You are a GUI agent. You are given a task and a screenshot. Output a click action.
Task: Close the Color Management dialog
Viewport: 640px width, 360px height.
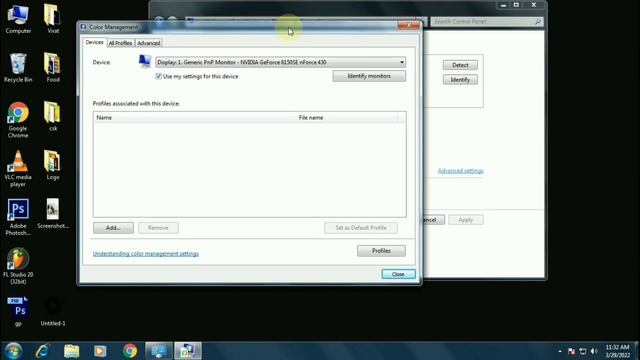click(398, 274)
